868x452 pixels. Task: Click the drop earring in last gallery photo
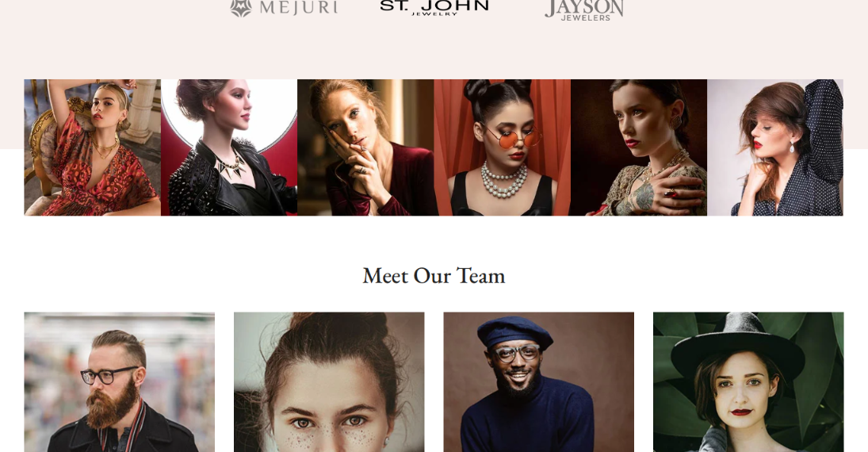pyautogui.click(x=792, y=148)
